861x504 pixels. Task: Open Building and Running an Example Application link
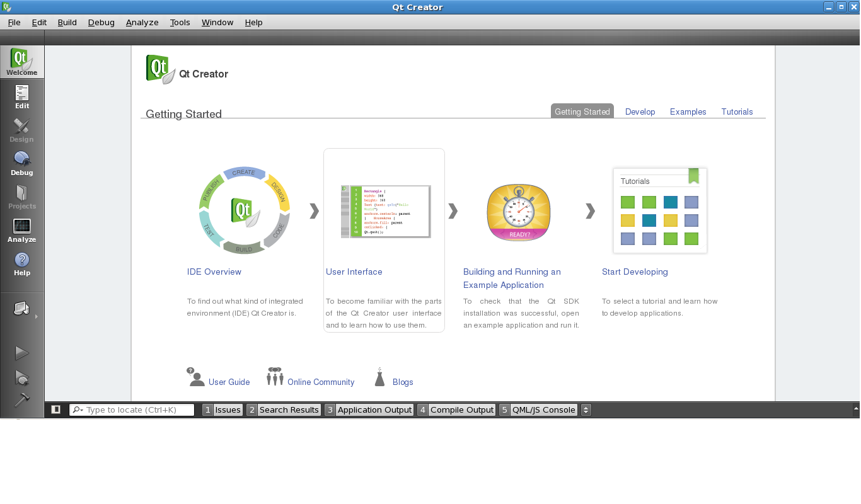click(512, 278)
